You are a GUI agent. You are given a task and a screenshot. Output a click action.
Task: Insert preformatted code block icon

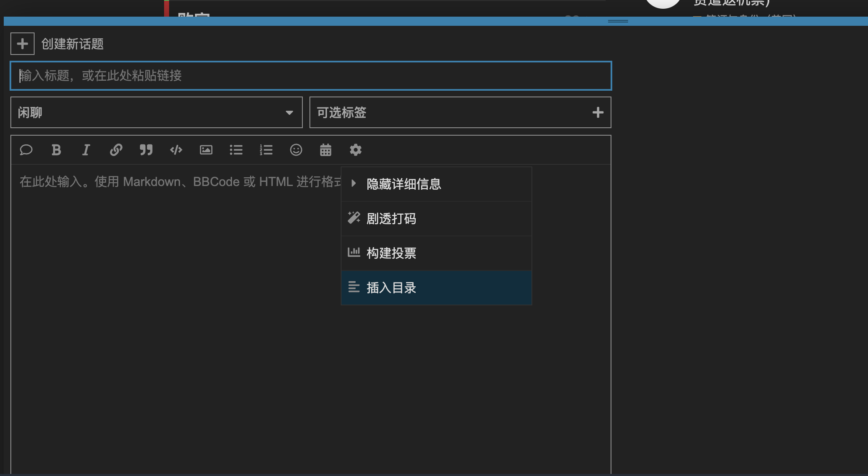(176, 150)
